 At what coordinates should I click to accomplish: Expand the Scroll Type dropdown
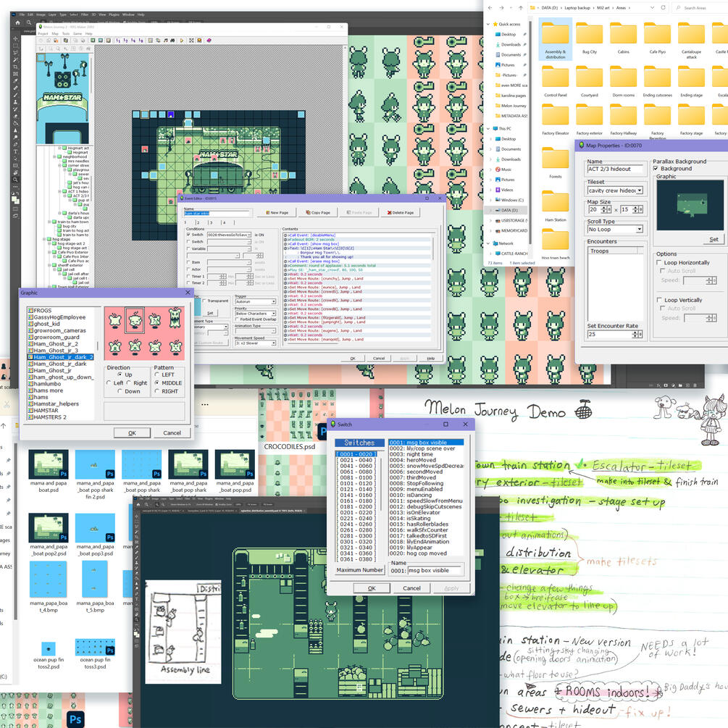[x=639, y=230]
